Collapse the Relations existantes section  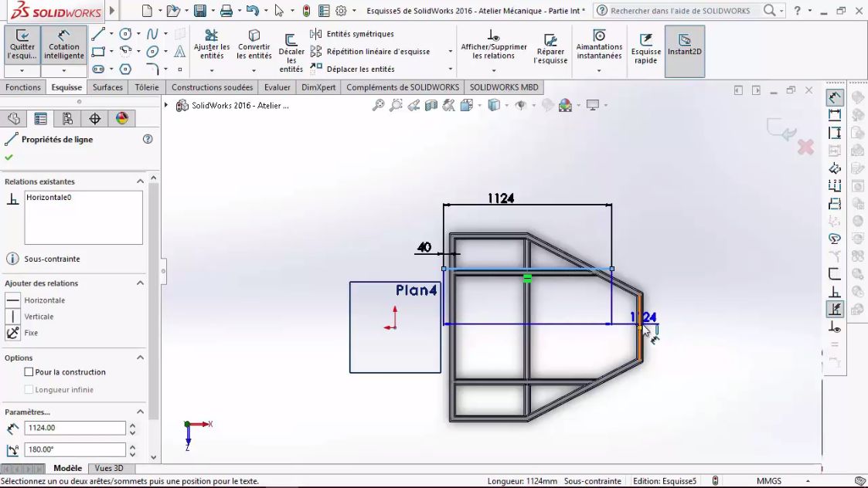(140, 181)
